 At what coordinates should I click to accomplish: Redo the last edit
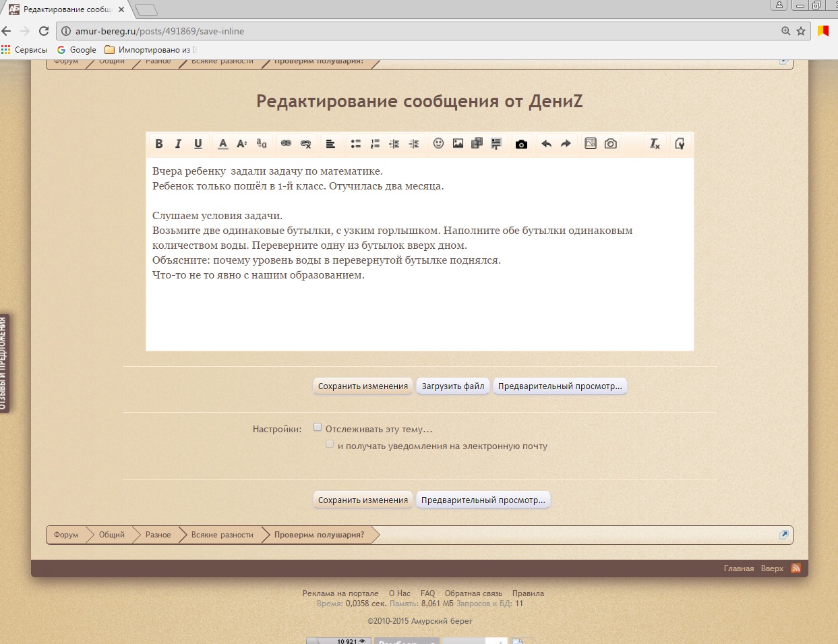click(566, 144)
